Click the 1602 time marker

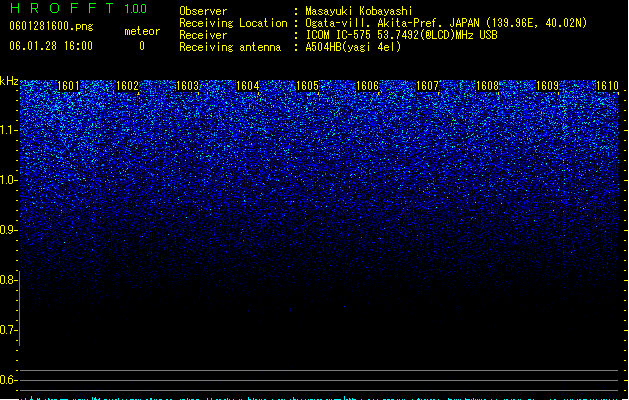[x=127, y=86]
